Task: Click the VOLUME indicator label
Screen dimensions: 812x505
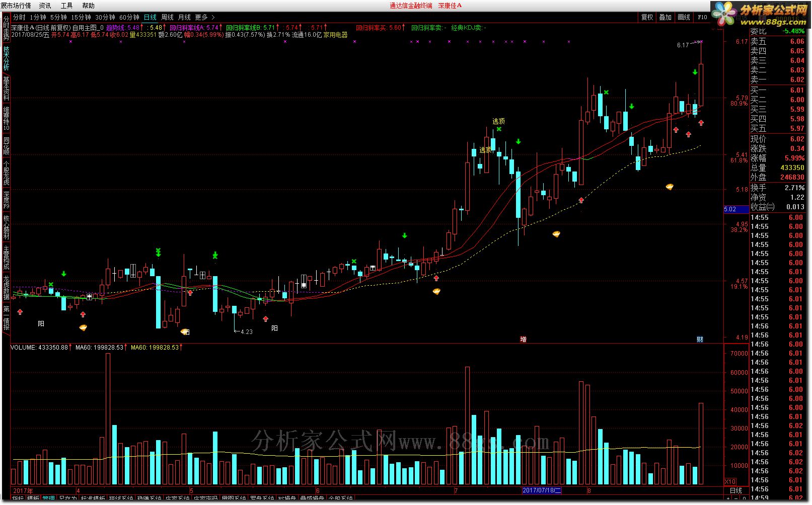Action: (x=39, y=348)
